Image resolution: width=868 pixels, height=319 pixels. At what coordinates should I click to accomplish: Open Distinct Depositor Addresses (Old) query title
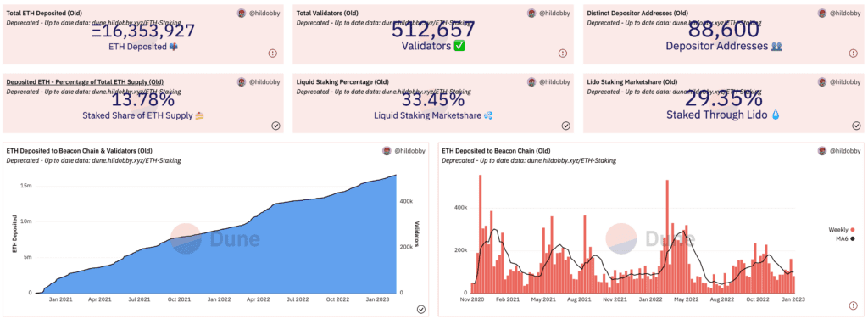coord(637,13)
